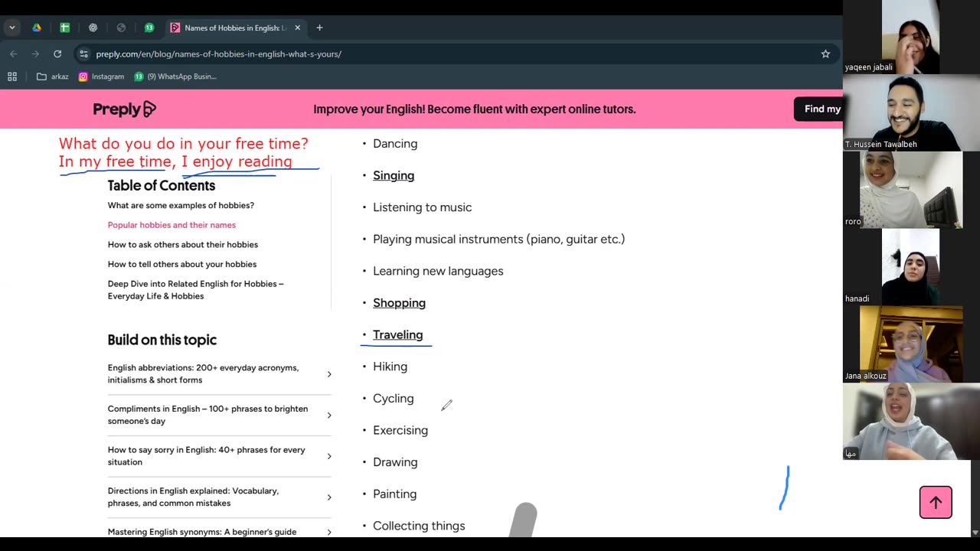The height and width of the screenshot is (551, 980).
Task: Click the Preply logo
Action: 124,109
